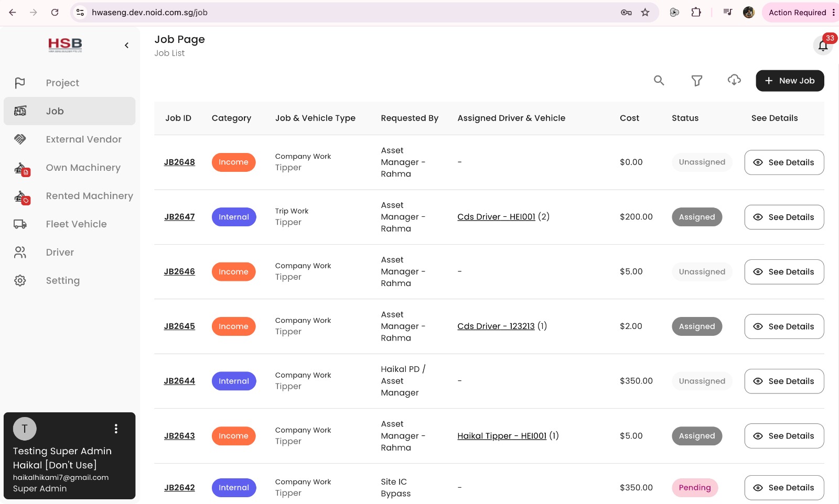The image size is (839, 504).
Task: Click the External Vendor icon in sidebar
Action: [x=20, y=139]
